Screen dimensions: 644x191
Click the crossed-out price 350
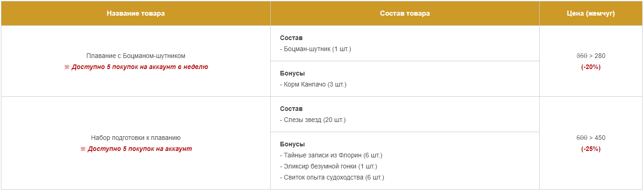pyautogui.click(x=581, y=56)
